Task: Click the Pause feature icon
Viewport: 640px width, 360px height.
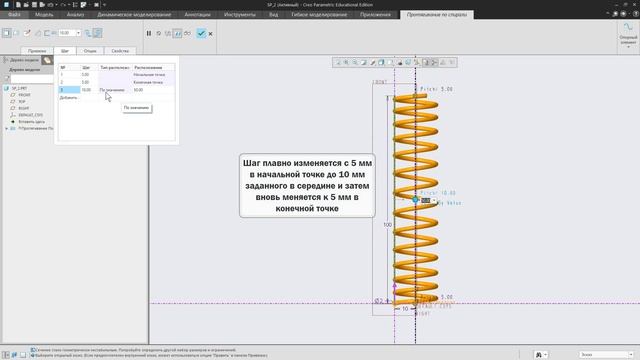Action: [149, 33]
